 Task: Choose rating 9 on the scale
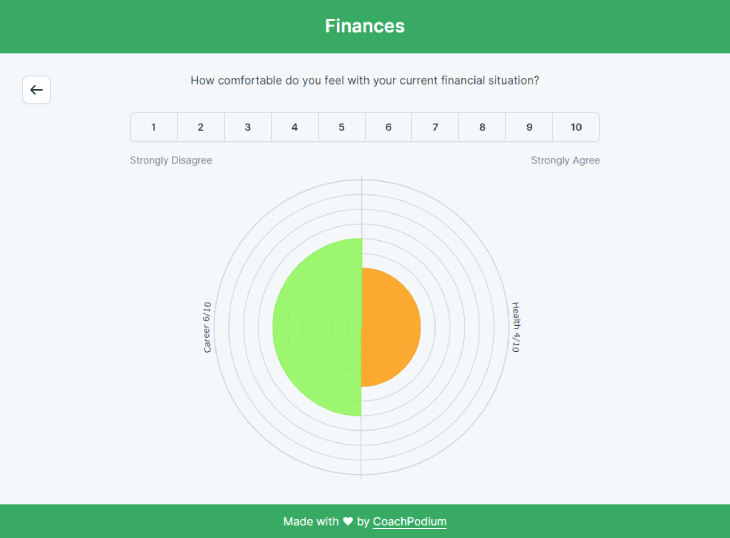[529, 127]
